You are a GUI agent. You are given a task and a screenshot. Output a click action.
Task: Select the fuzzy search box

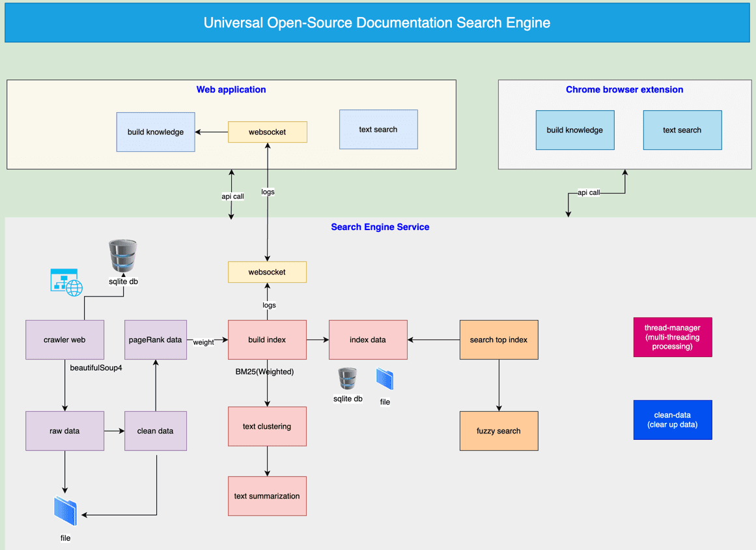499,431
